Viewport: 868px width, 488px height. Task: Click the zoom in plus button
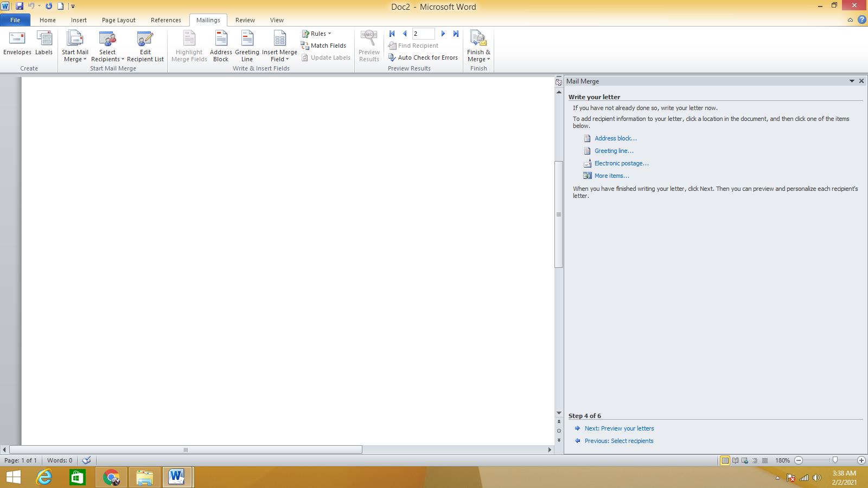click(861, 460)
